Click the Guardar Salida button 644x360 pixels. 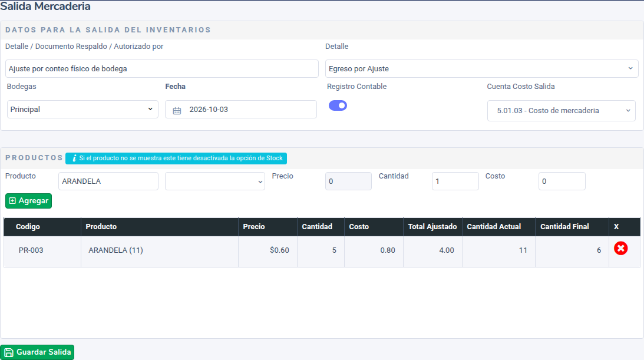click(x=37, y=352)
